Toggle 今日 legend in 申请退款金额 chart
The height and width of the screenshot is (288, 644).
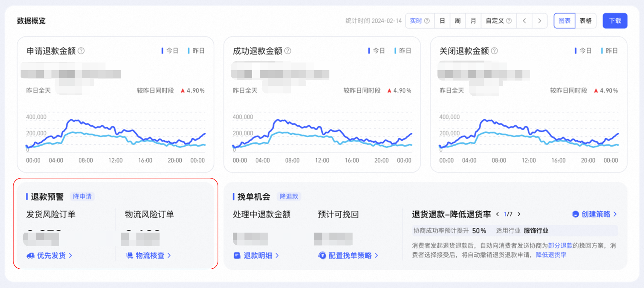point(170,51)
